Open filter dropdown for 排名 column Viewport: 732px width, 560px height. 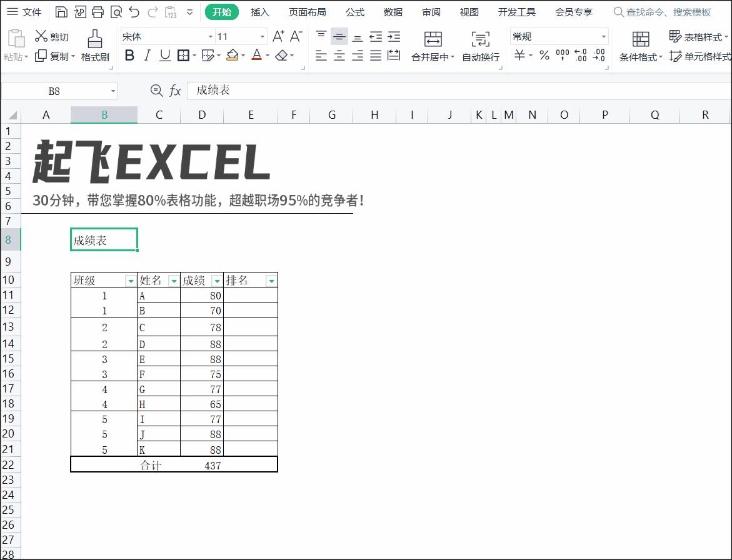point(271,281)
